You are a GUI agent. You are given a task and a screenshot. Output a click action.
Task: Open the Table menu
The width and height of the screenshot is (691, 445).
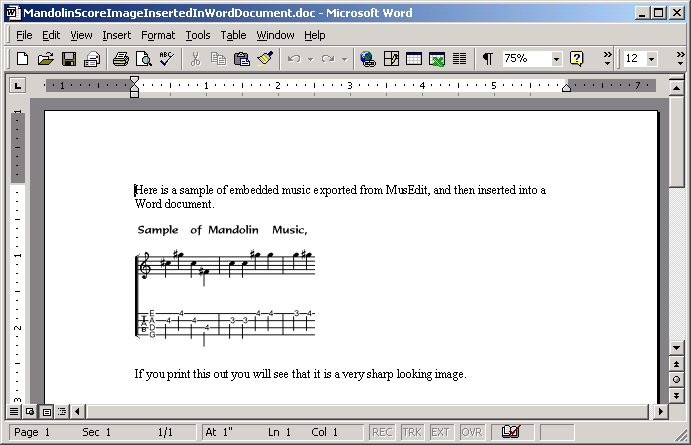click(233, 35)
